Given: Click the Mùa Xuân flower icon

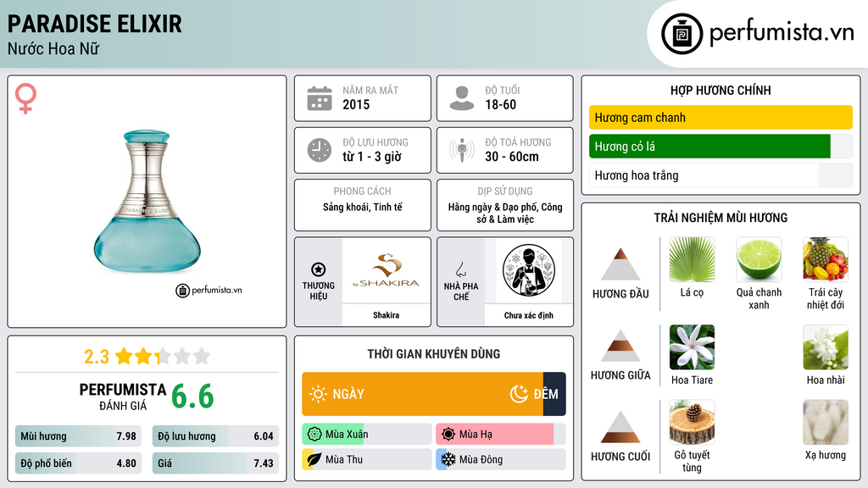Looking at the screenshot, I should tap(314, 434).
